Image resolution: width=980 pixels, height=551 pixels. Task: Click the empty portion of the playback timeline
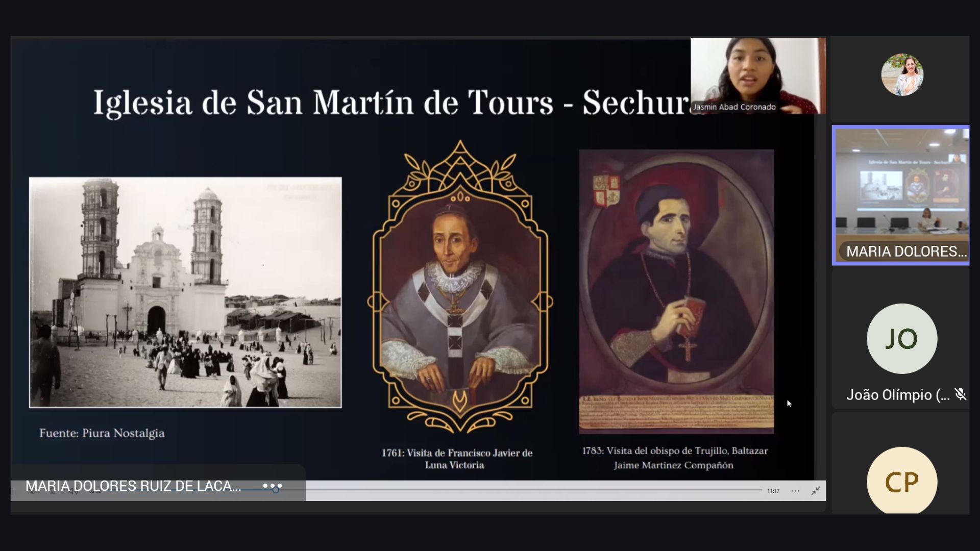510,490
